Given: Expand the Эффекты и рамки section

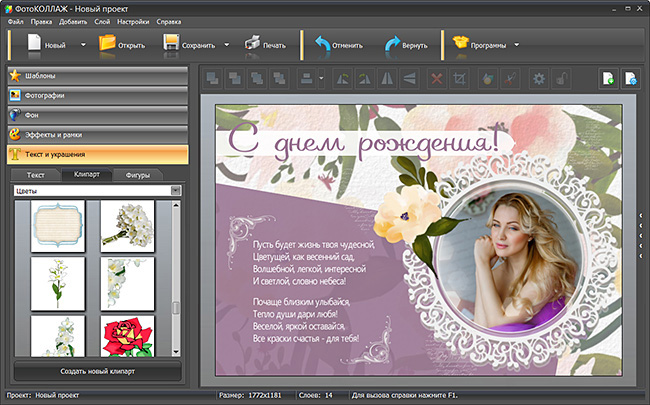Looking at the screenshot, I should 98,135.
